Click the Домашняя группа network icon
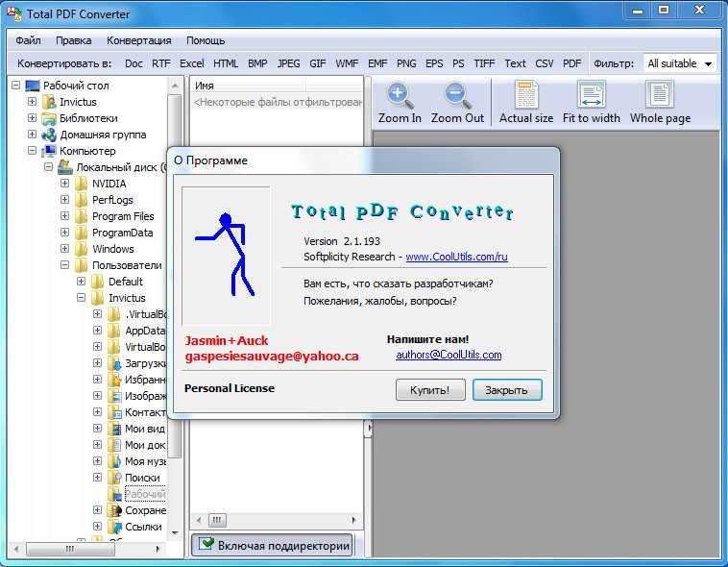This screenshot has height=567, width=728. pyautogui.click(x=49, y=135)
